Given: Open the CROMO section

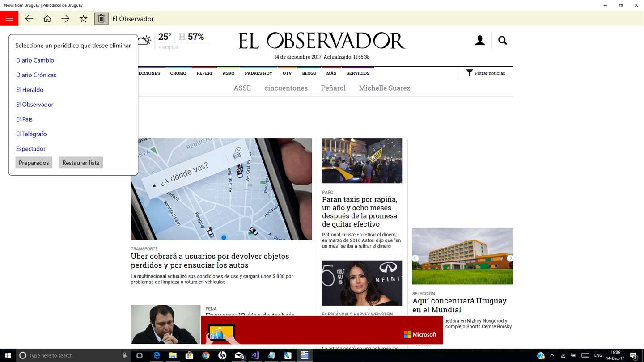Looking at the screenshot, I should pos(178,73).
